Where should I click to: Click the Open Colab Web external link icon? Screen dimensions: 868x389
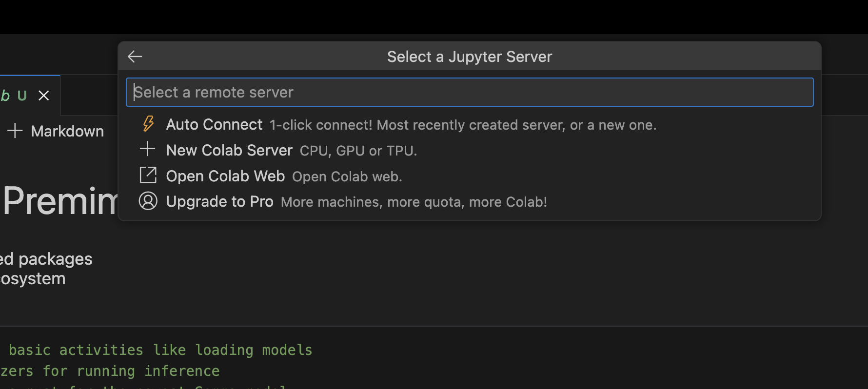tap(148, 175)
